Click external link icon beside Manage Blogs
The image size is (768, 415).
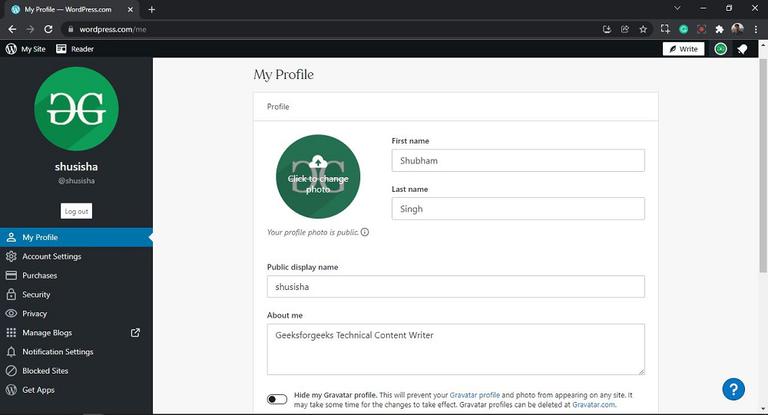[x=135, y=333]
